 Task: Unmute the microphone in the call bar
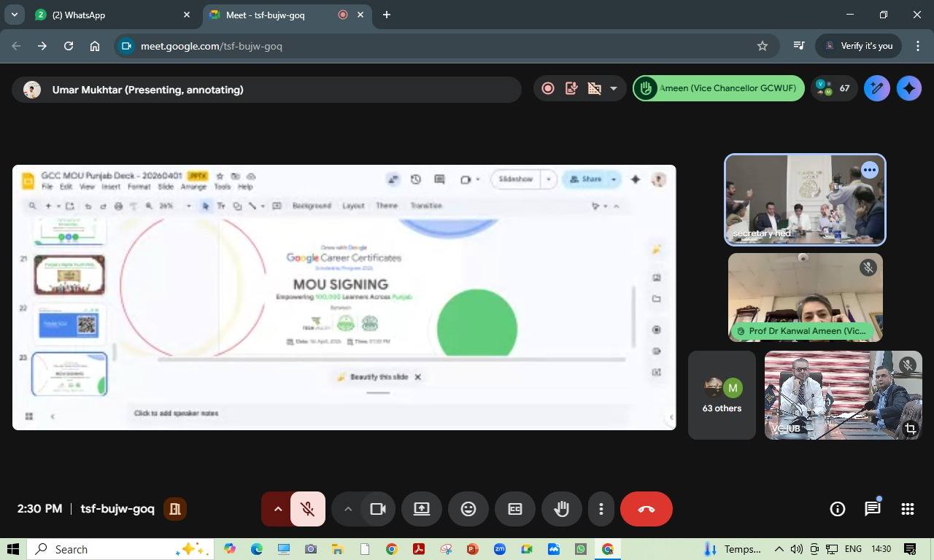pos(308,509)
